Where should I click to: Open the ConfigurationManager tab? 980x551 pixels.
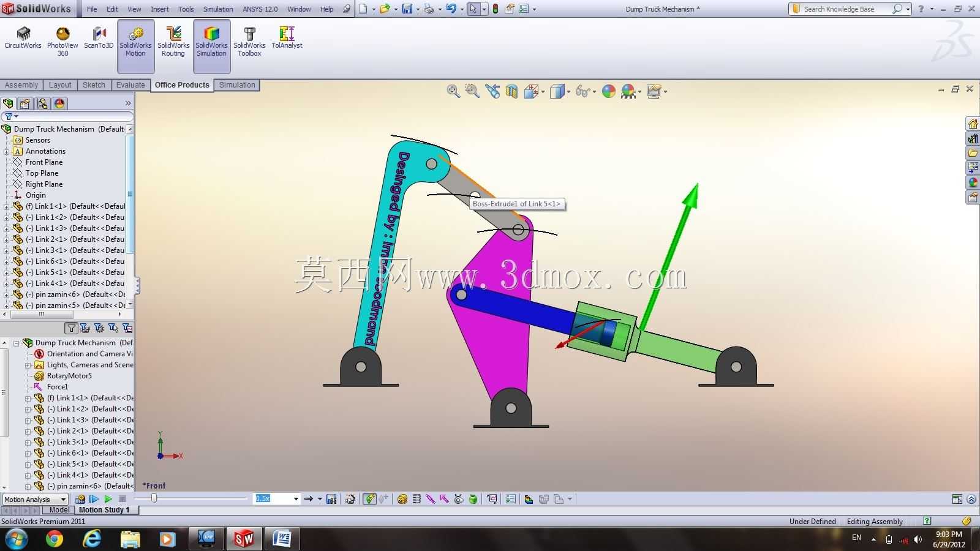tap(42, 103)
